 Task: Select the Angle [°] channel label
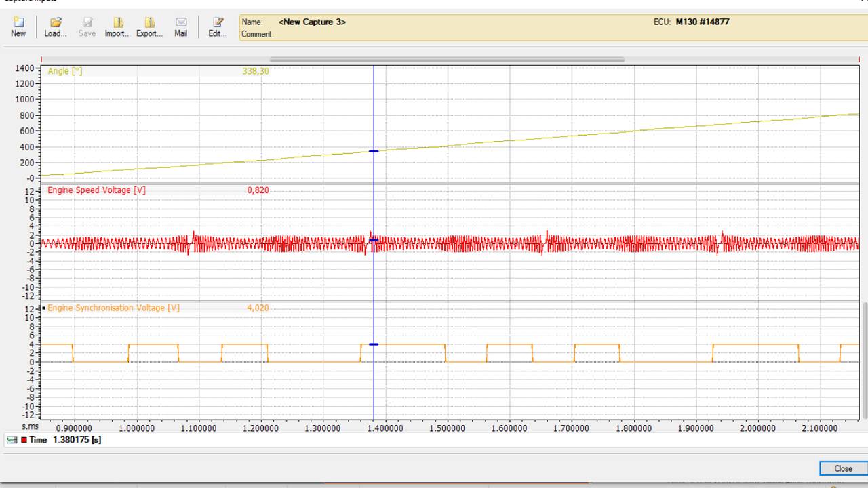tap(65, 71)
